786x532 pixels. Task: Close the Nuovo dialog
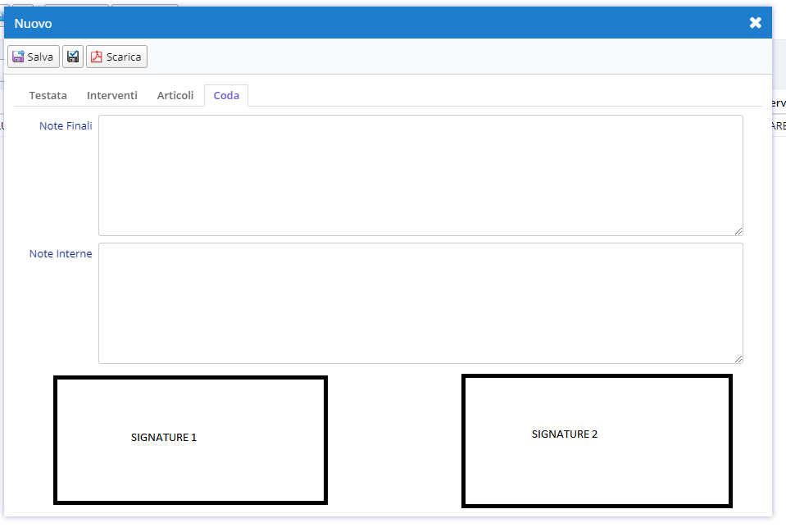756,23
